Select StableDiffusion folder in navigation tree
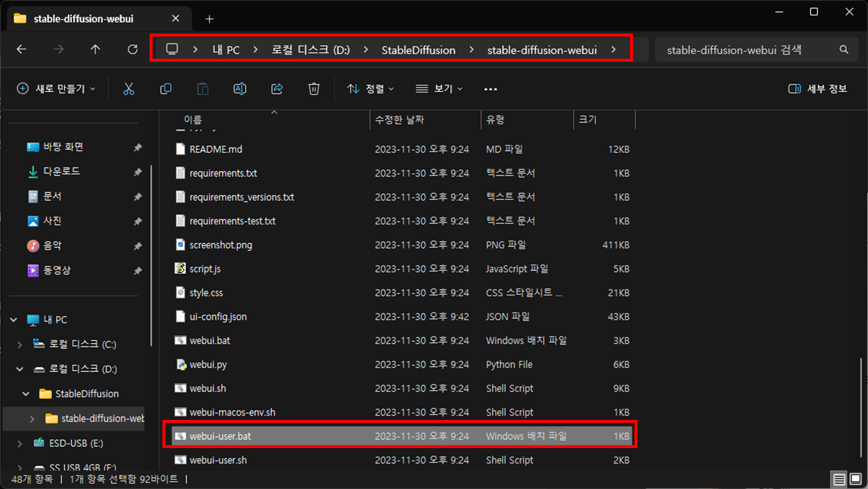868x489 pixels. point(79,394)
